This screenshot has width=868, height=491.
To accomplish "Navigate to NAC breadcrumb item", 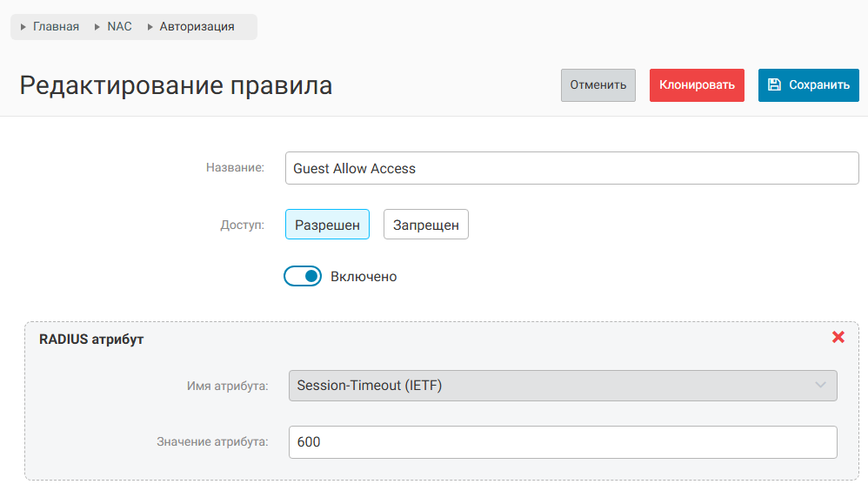I will (x=119, y=27).
